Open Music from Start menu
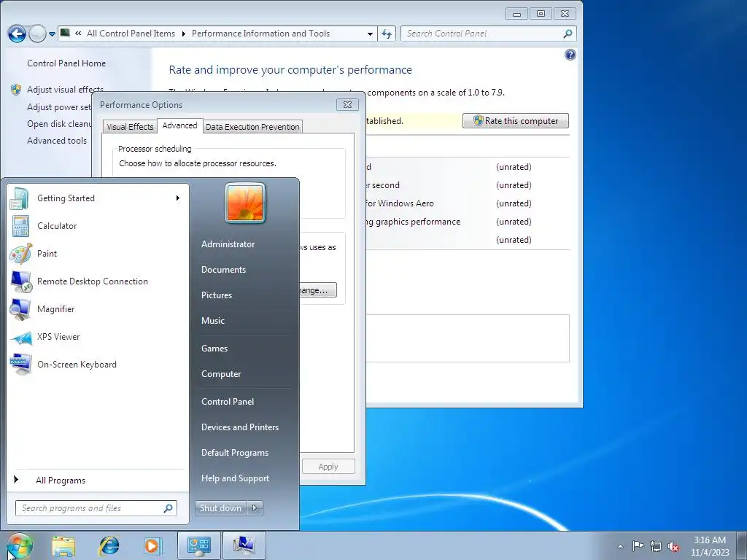The height and width of the screenshot is (560, 747). point(244,321)
